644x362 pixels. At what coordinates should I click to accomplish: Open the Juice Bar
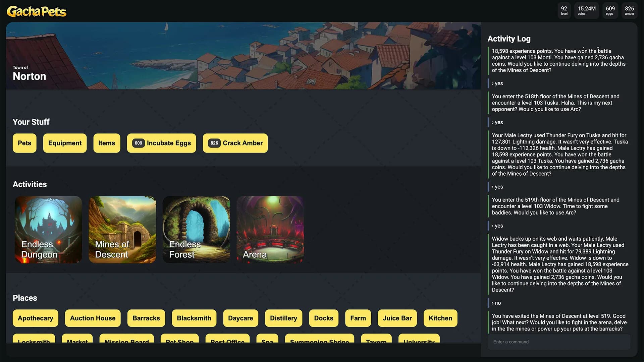click(x=397, y=318)
